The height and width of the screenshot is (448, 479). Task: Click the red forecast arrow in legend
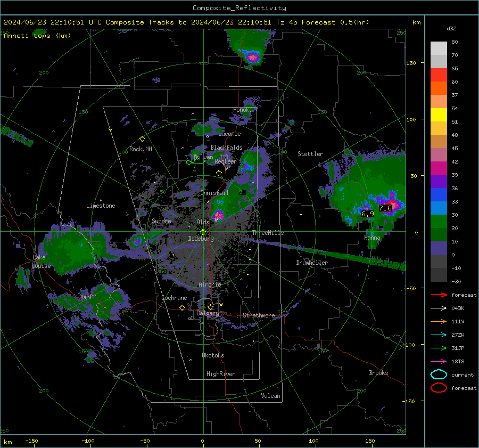(439, 295)
